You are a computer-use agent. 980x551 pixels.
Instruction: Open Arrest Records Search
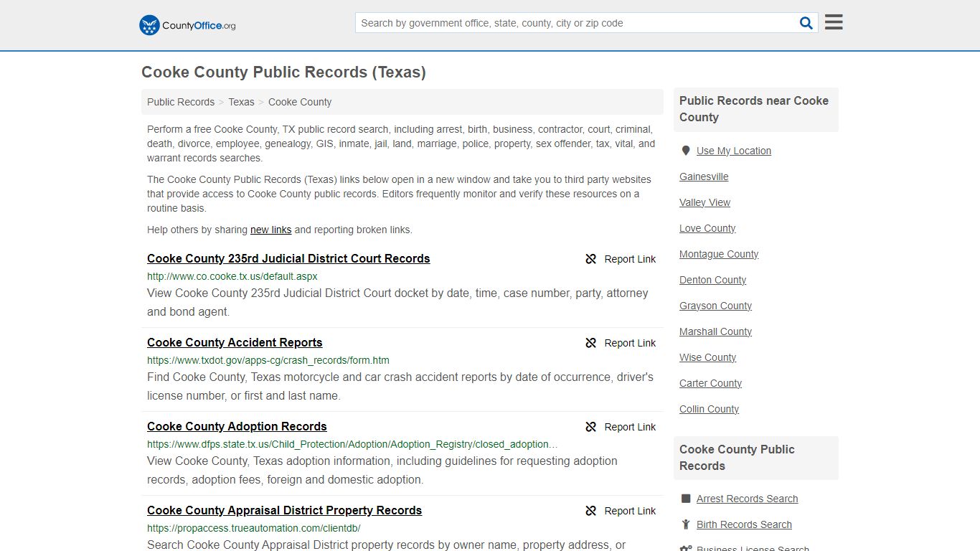(747, 499)
